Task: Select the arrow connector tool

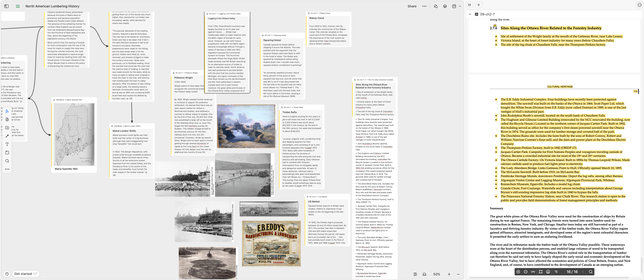Action: pos(7,136)
